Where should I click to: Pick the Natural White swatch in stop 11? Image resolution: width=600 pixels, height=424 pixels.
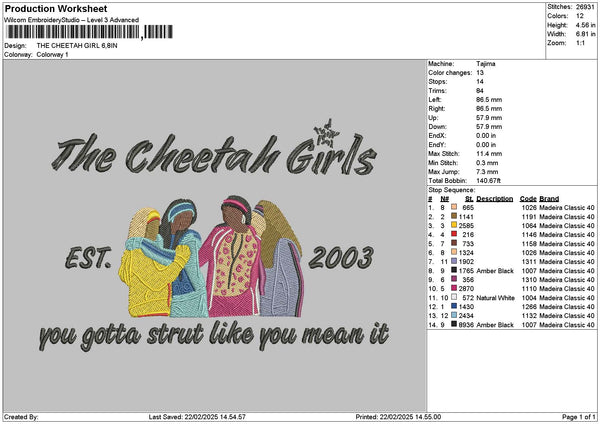[453, 297]
